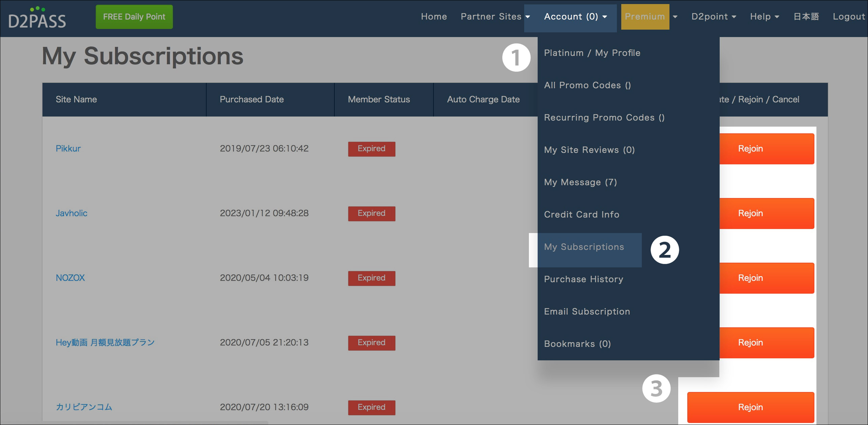Select Credit Card Info
868x425 pixels.
(581, 215)
